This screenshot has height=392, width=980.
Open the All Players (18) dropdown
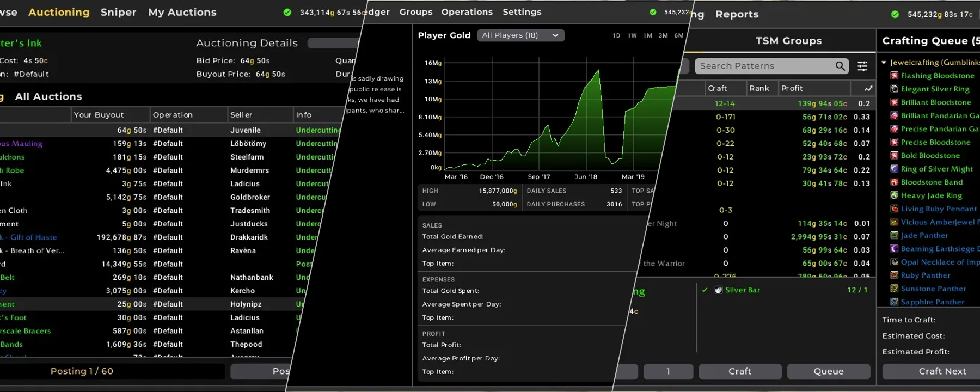pyautogui.click(x=520, y=35)
